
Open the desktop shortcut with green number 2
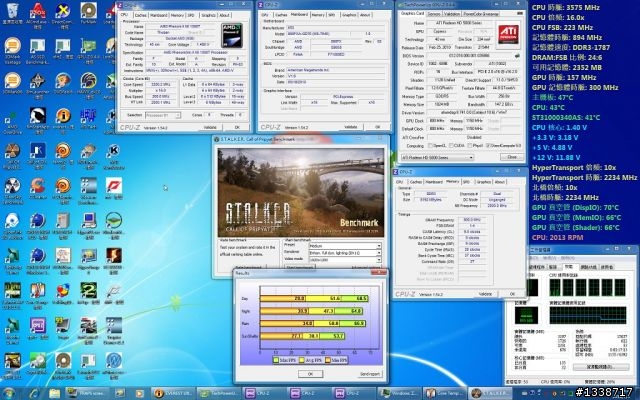[89, 294]
